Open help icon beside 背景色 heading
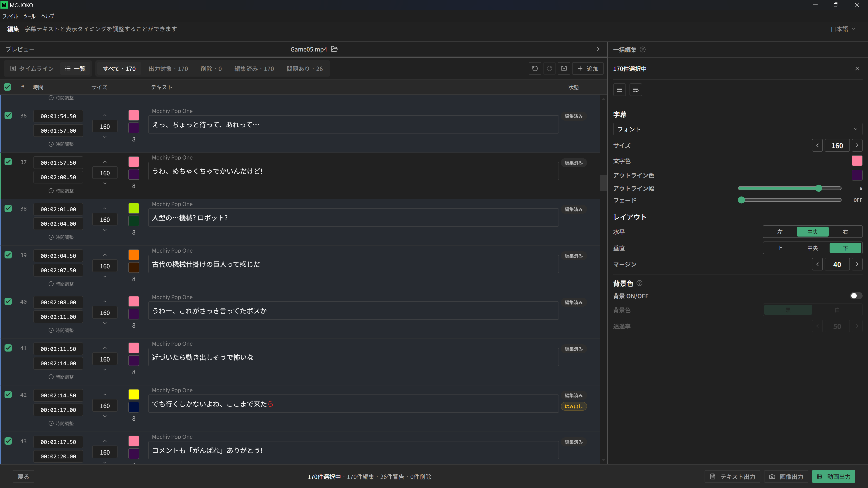The image size is (868, 488). pyautogui.click(x=639, y=283)
